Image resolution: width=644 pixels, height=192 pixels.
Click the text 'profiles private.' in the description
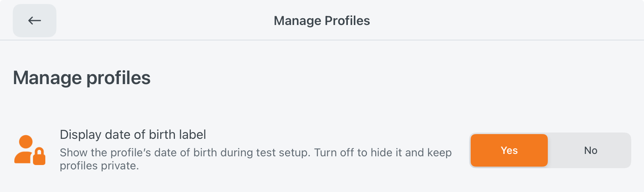[99, 166]
